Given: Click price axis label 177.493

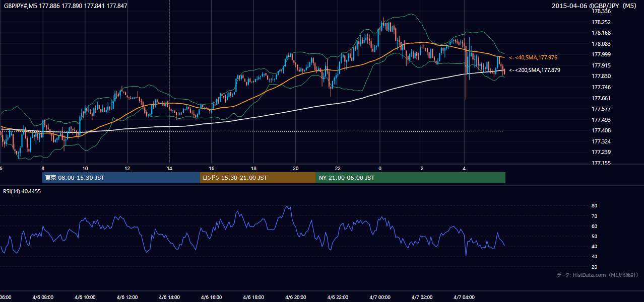Looking at the screenshot, I should coord(601,120).
